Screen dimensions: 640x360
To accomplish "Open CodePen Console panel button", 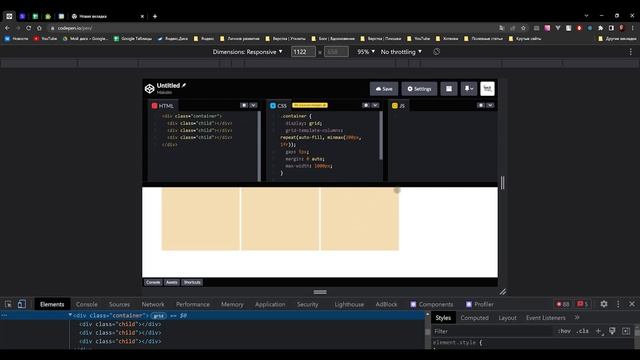I will pos(153,282).
